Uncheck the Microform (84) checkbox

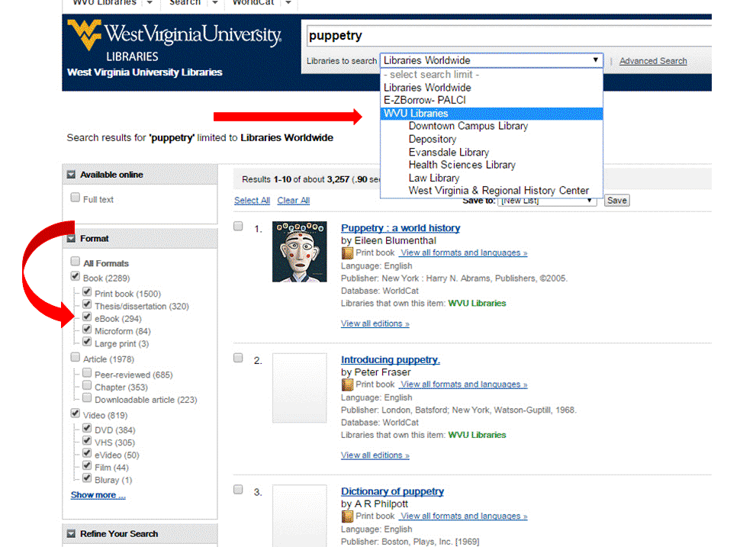[87, 329]
